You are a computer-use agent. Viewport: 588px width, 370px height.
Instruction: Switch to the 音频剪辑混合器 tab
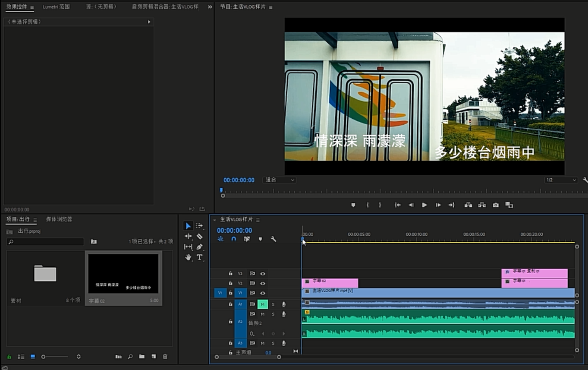165,7
